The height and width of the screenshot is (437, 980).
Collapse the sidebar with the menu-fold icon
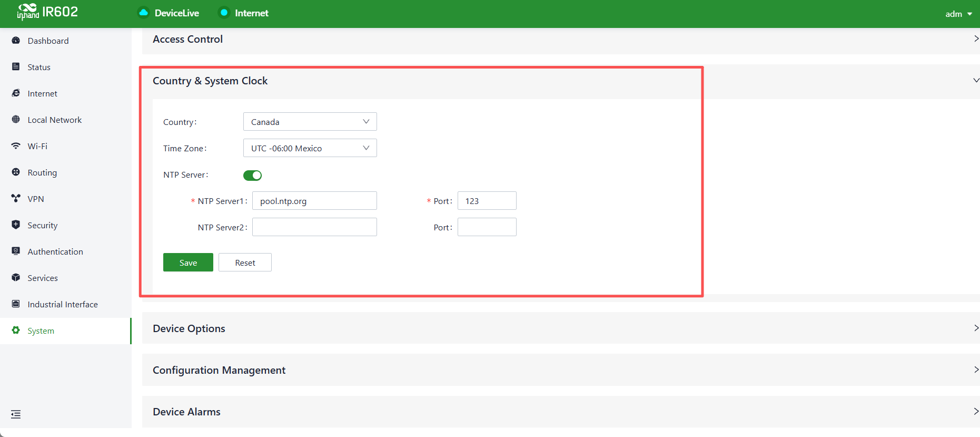point(16,414)
